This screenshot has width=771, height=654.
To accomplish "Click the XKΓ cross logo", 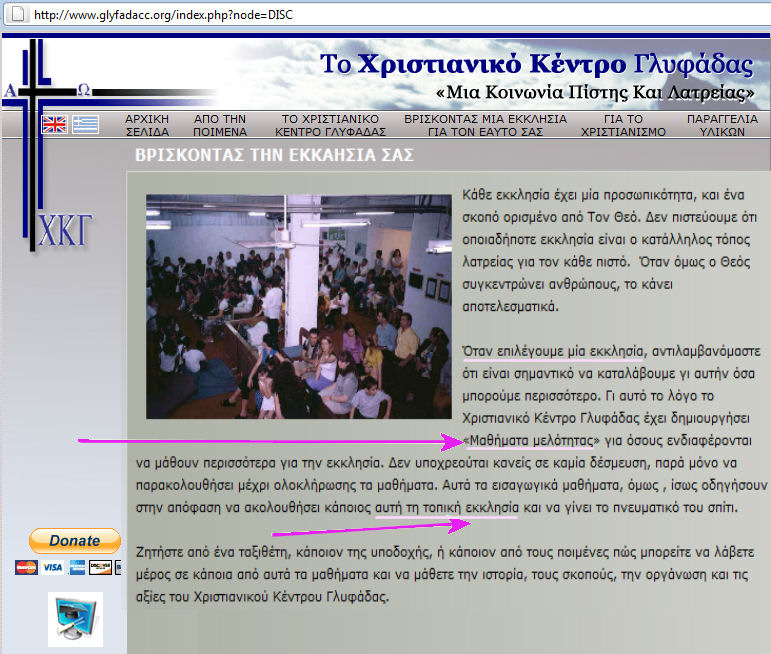I will (x=48, y=146).
